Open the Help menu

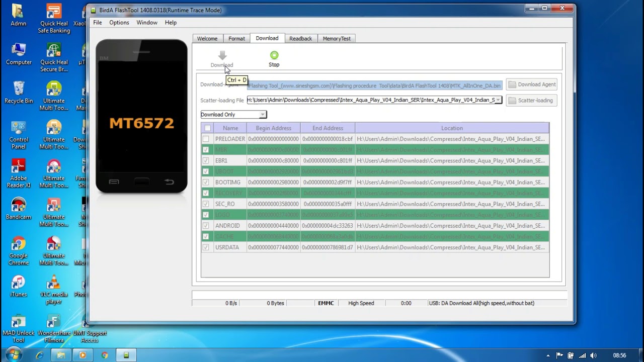coord(171,23)
